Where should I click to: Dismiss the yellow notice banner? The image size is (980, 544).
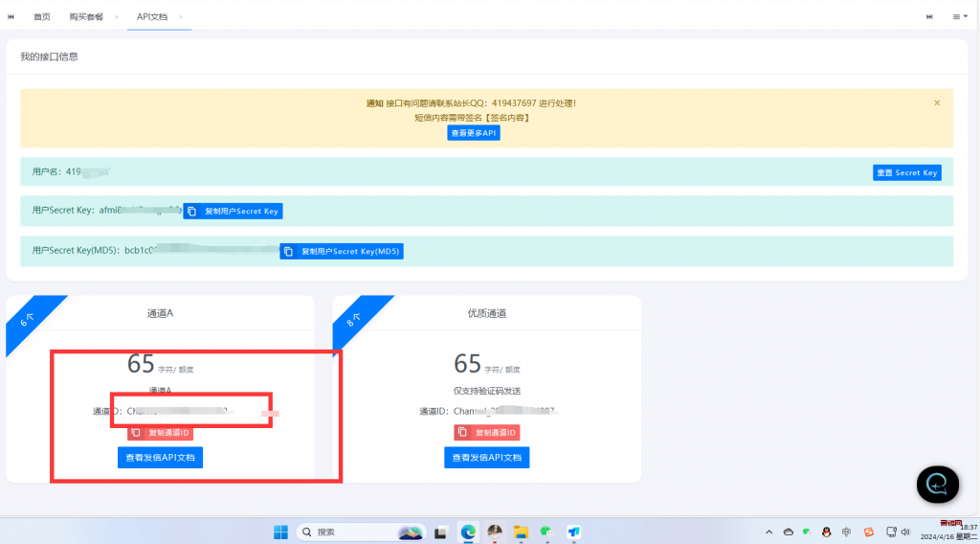(937, 102)
